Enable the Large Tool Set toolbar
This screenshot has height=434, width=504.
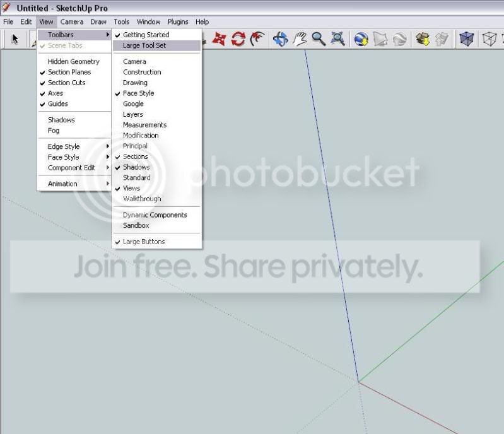(157, 45)
